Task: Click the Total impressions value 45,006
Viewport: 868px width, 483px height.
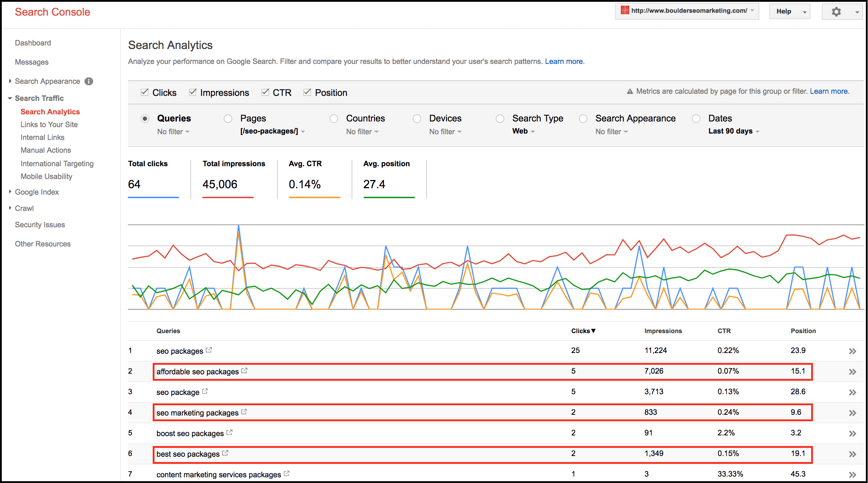Action: (x=220, y=184)
